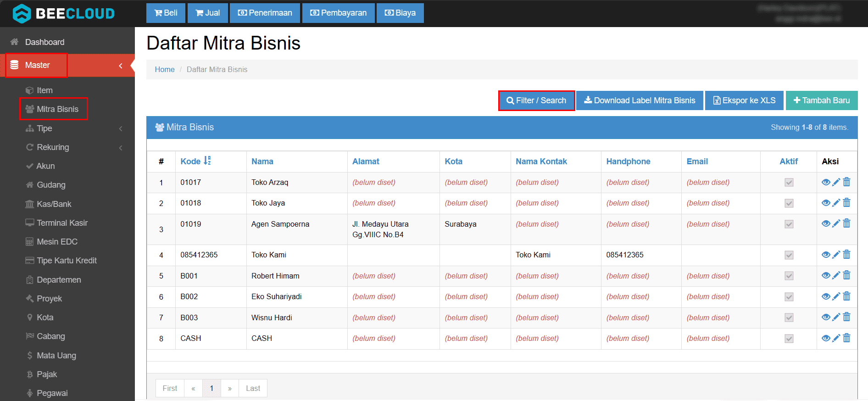The height and width of the screenshot is (401, 868).
Task: Sort table by Kota column
Action: tap(453, 162)
